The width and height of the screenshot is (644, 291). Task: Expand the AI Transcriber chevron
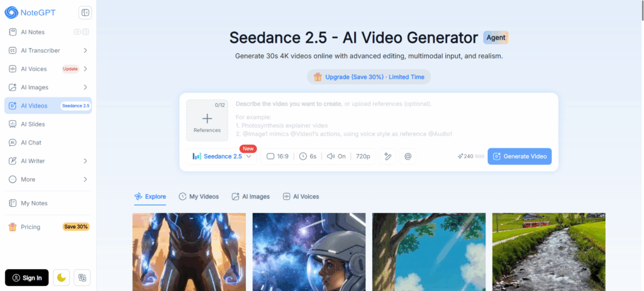86,50
